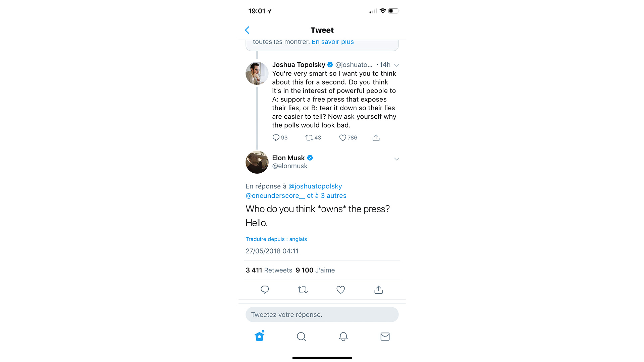644x362 pixels.
Task: Open options chevron on Elon Musk's tweet
Action: click(396, 159)
